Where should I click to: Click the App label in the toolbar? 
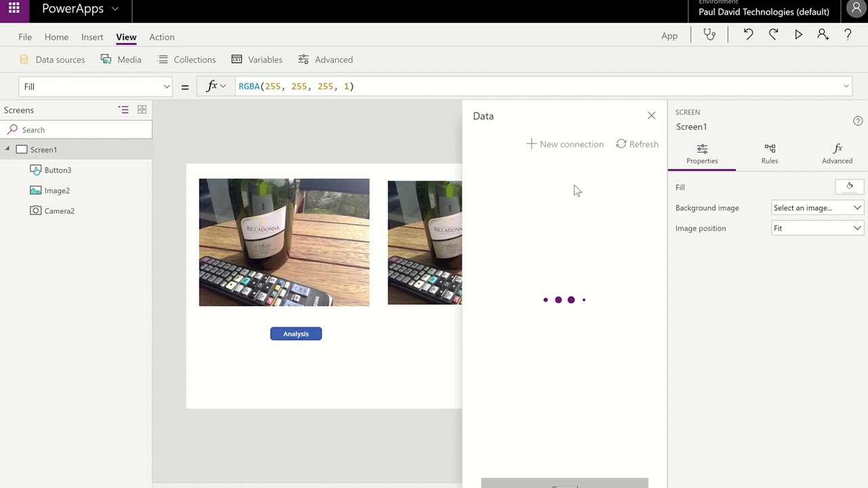[669, 36]
